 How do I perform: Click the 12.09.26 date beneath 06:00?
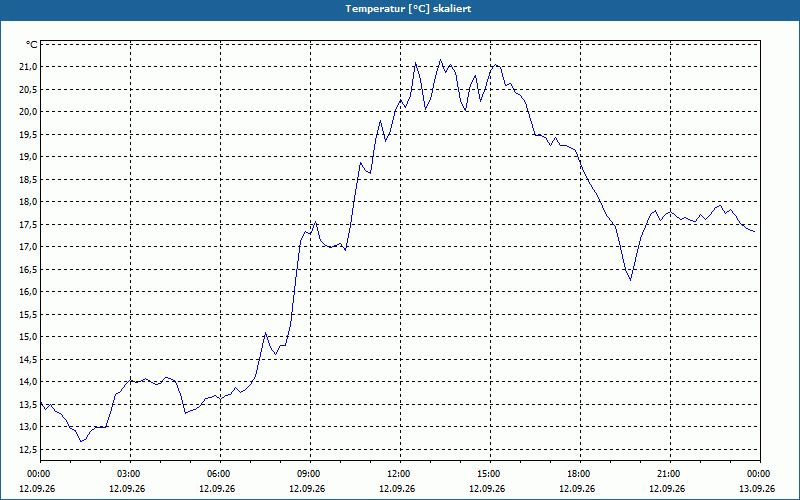[x=217, y=488]
